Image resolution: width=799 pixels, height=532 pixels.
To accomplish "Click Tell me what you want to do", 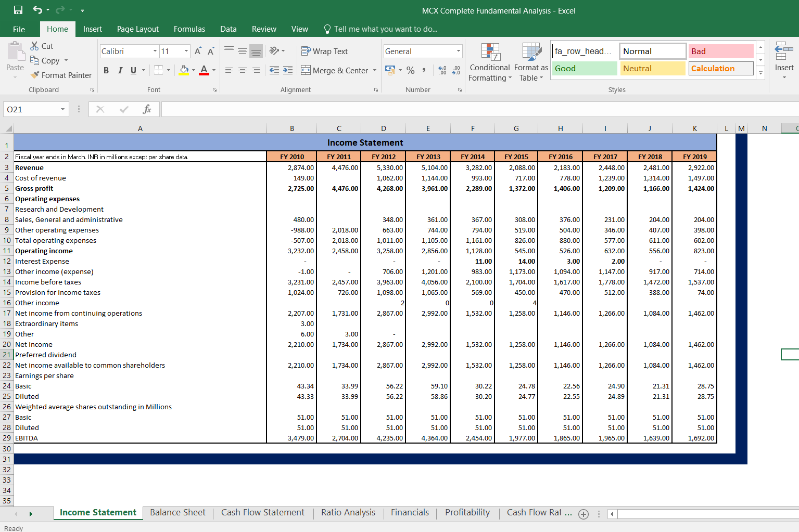I will point(381,29).
